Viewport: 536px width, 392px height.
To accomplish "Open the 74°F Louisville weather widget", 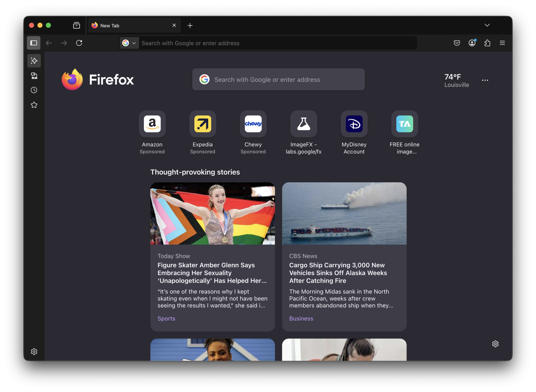I will tap(457, 80).
